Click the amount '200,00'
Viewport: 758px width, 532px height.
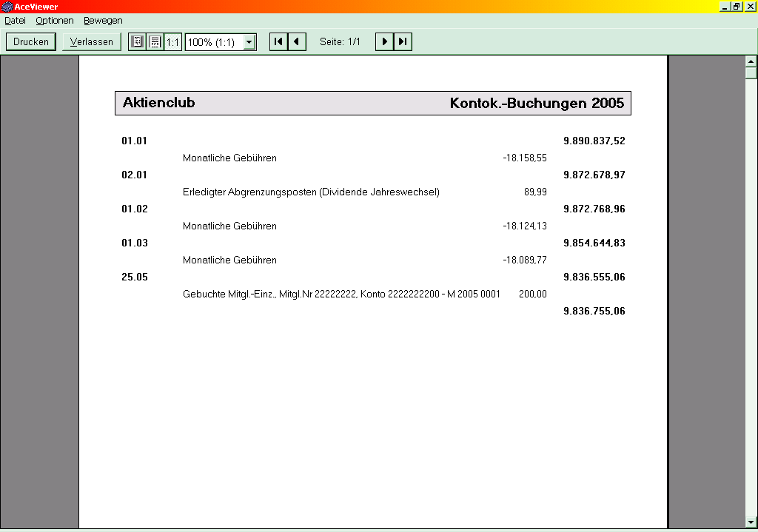[x=533, y=294]
